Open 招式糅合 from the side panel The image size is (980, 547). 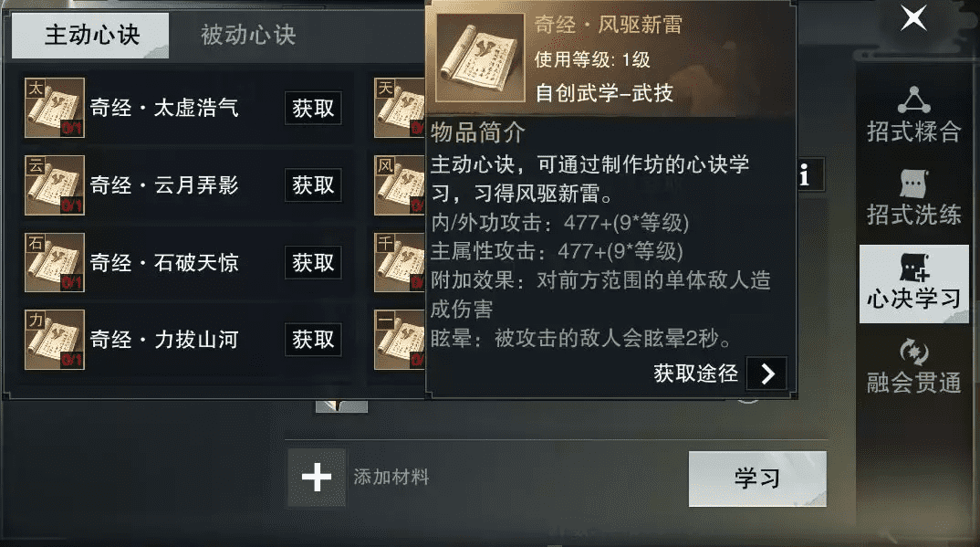point(913,114)
